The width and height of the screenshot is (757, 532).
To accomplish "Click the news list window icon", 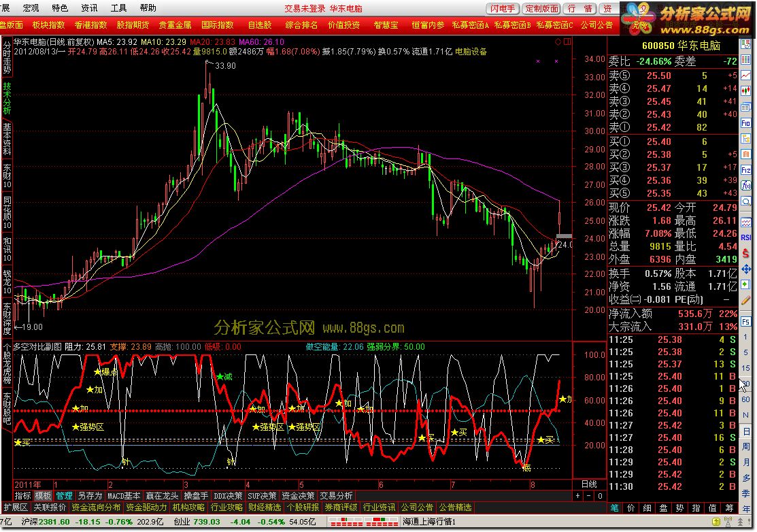I will click(746, 107).
